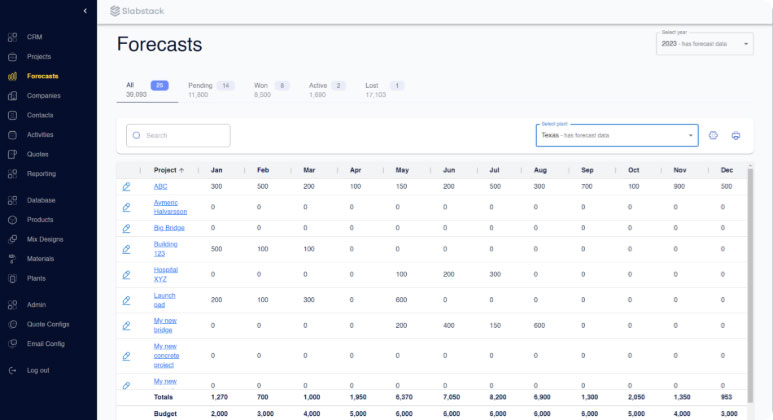Click the edit pencil for ABC project
773x420 pixels.
(x=126, y=186)
